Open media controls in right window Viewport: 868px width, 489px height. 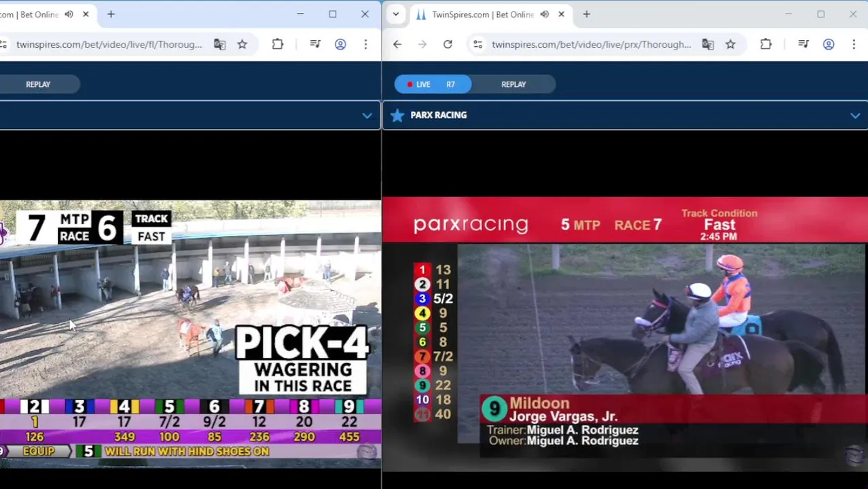pos(803,44)
